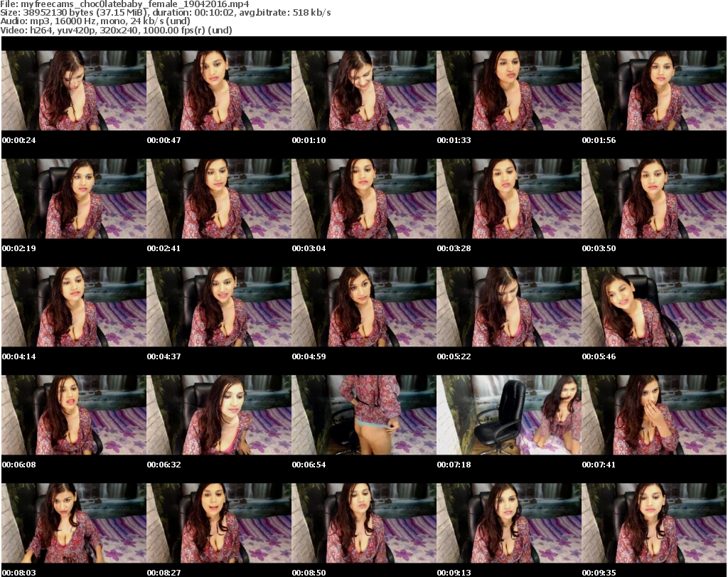The image size is (728, 577).
Task: Click the frame captured at 00:05:22
Action: click(x=509, y=307)
